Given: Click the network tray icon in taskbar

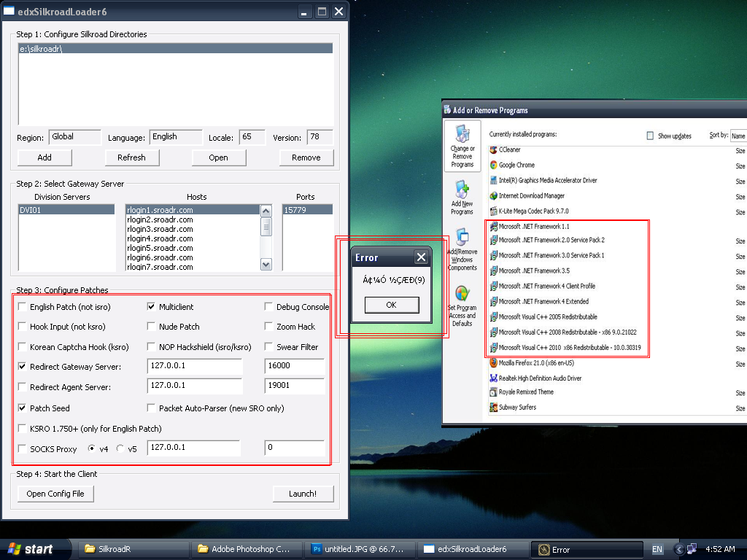Looking at the screenshot, I should click(692, 549).
